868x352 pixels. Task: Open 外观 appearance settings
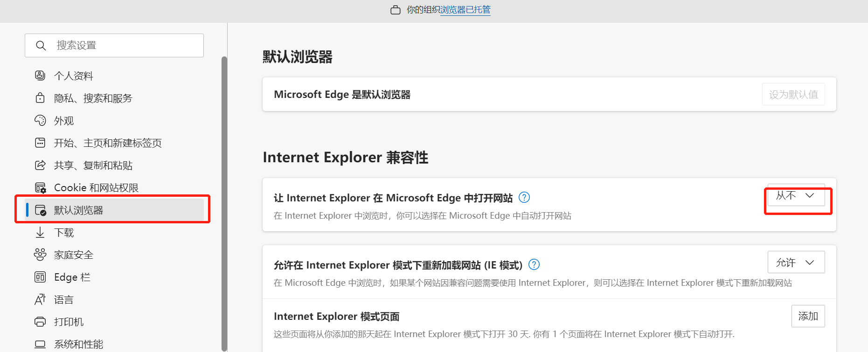[64, 121]
